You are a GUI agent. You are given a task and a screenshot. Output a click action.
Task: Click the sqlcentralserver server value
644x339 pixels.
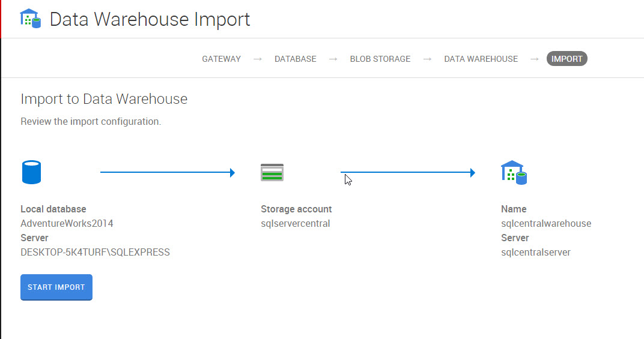click(x=535, y=253)
